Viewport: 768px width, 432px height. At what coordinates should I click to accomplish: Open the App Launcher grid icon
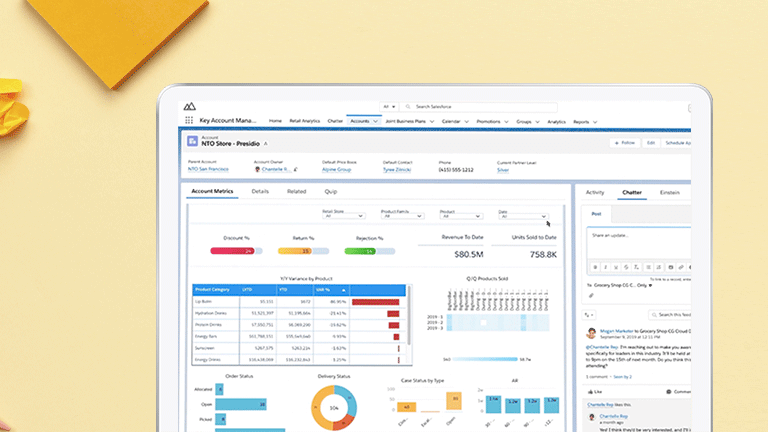[x=189, y=121]
